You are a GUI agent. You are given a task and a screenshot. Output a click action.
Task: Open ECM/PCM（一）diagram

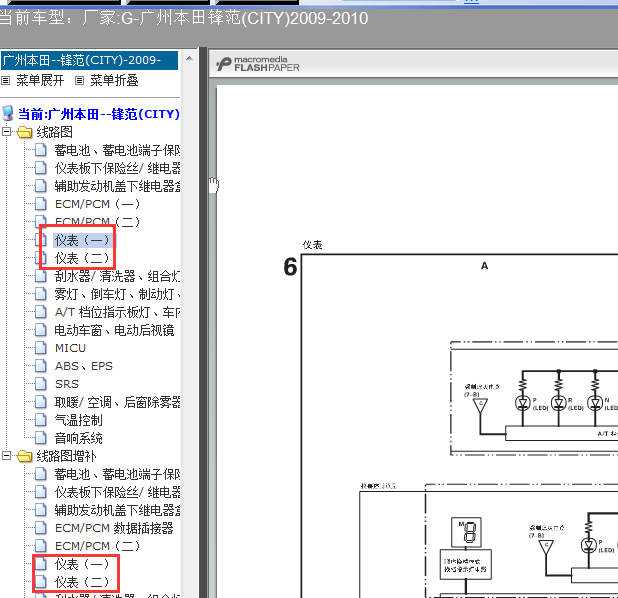(x=97, y=204)
